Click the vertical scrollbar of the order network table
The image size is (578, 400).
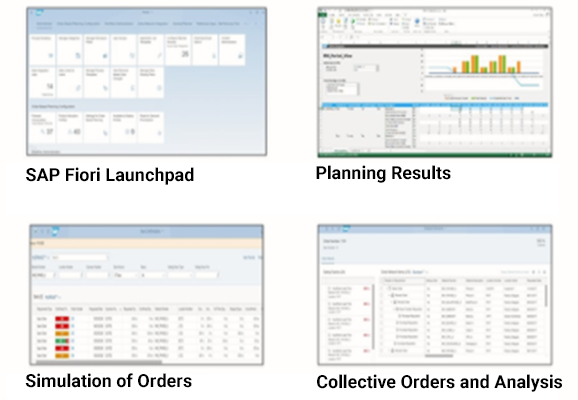pos(546,296)
